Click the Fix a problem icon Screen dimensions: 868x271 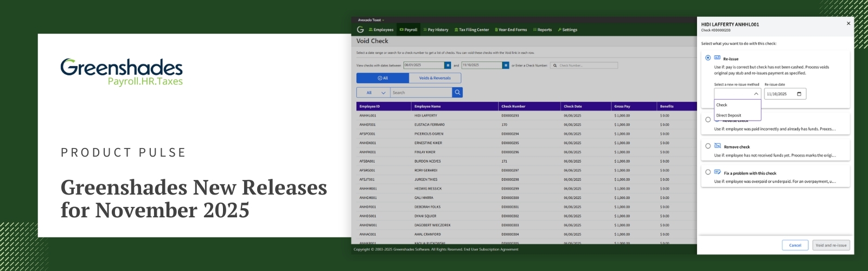(x=717, y=172)
